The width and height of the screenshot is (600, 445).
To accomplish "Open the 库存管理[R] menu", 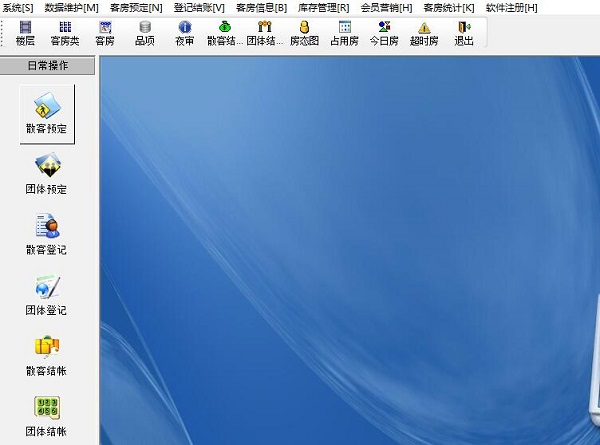I will point(324,8).
